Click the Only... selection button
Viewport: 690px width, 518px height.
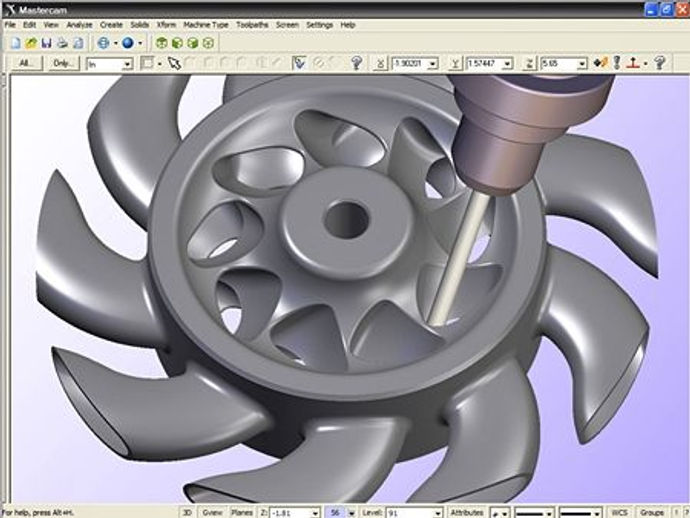[x=63, y=63]
